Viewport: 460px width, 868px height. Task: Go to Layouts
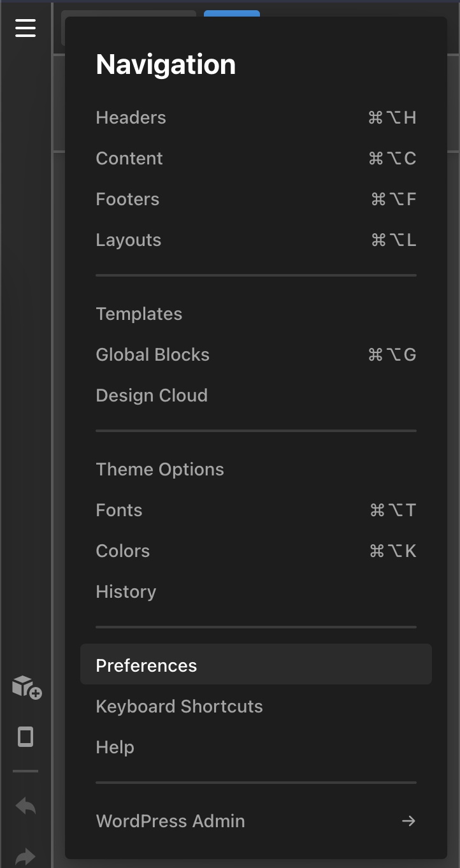point(256,240)
